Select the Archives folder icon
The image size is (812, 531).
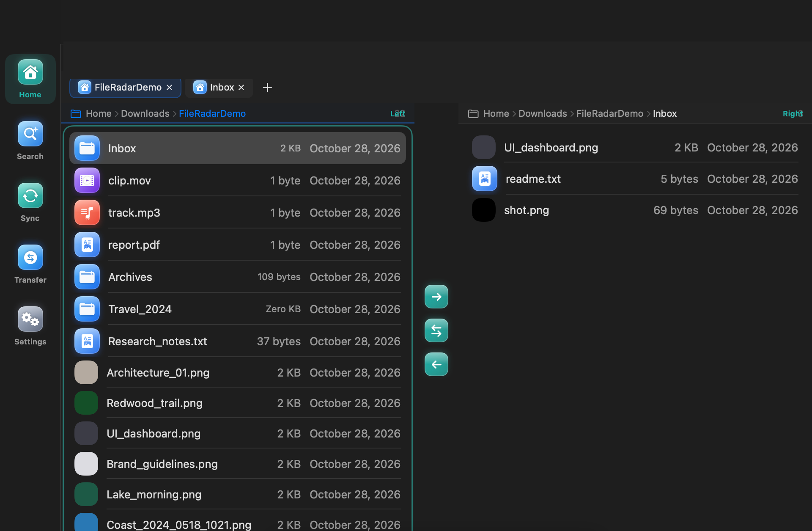click(x=87, y=277)
